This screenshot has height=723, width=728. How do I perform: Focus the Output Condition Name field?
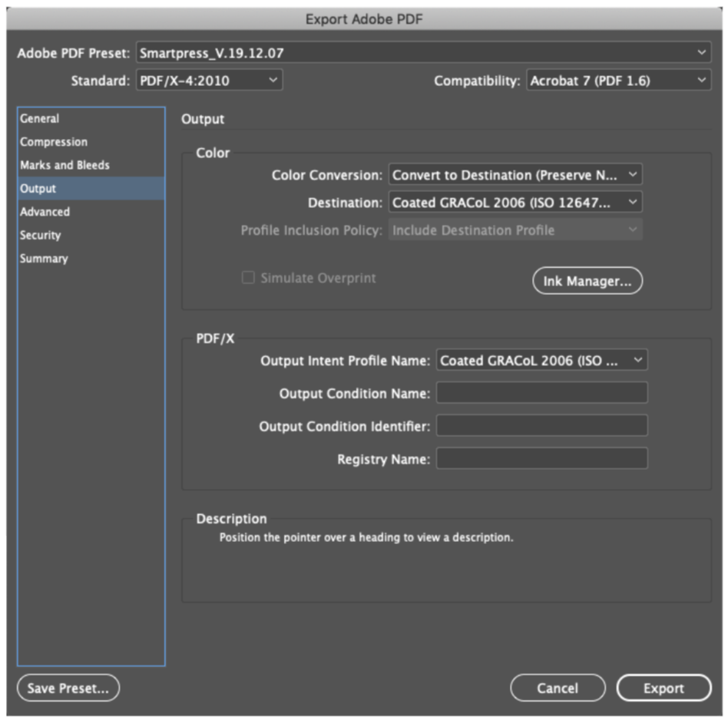coord(541,393)
